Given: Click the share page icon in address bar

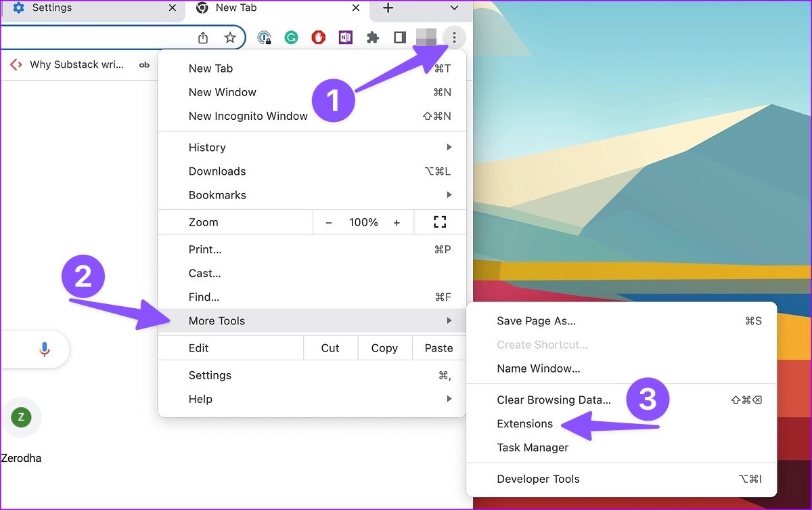Looking at the screenshot, I should pyautogui.click(x=203, y=38).
